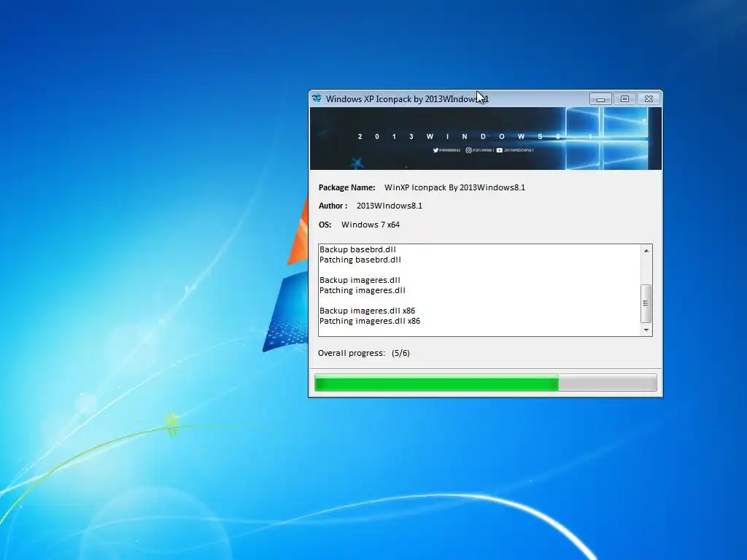Click the YouTube icon in the banner
747x560 pixels.
pos(499,150)
